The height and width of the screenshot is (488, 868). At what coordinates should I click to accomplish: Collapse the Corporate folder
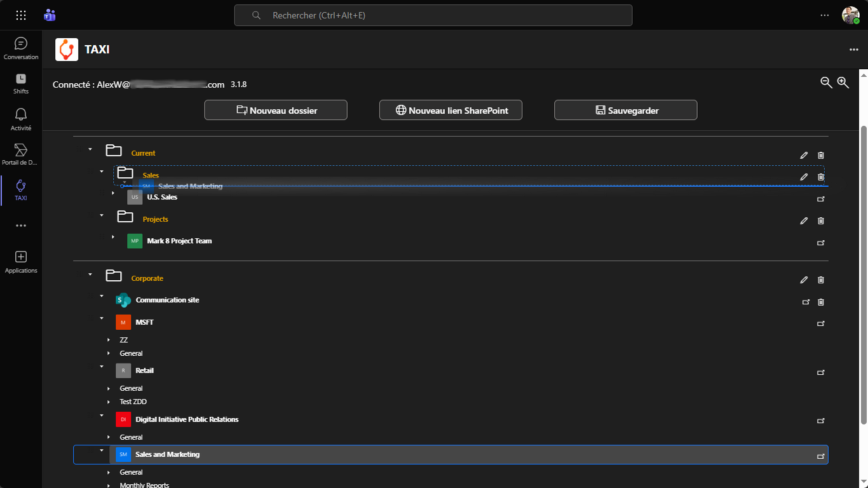click(90, 274)
